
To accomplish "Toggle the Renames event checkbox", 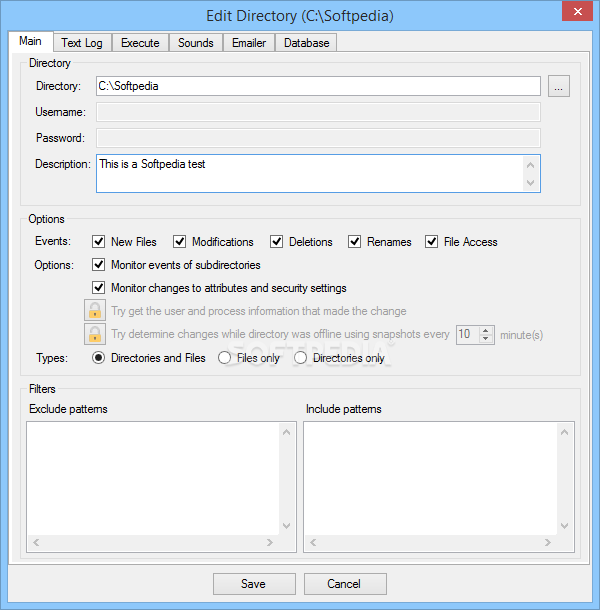I will (354, 242).
